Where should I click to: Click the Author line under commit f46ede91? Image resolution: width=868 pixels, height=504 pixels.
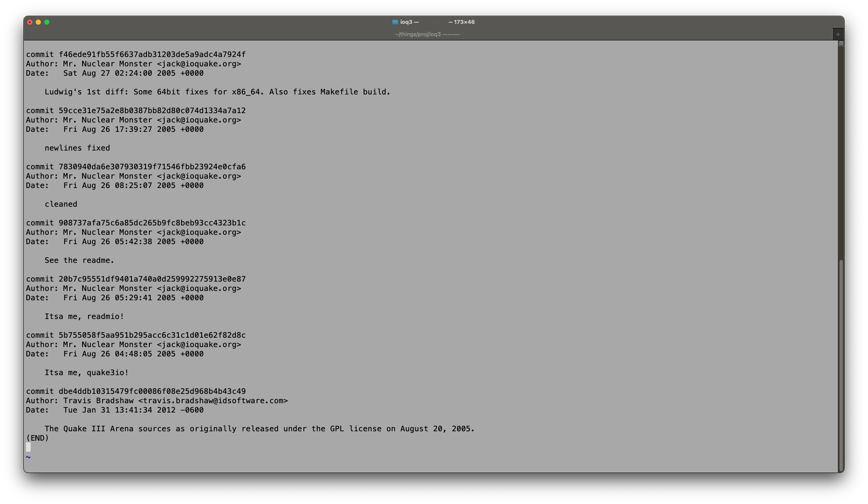134,64
